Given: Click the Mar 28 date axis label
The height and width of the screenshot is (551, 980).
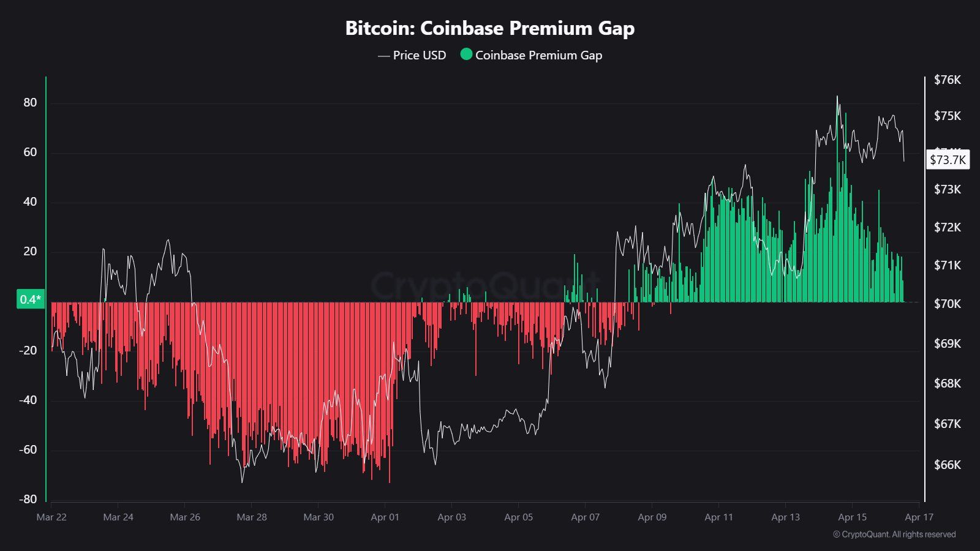Looking at the screenshot, I should pos(252,517).
